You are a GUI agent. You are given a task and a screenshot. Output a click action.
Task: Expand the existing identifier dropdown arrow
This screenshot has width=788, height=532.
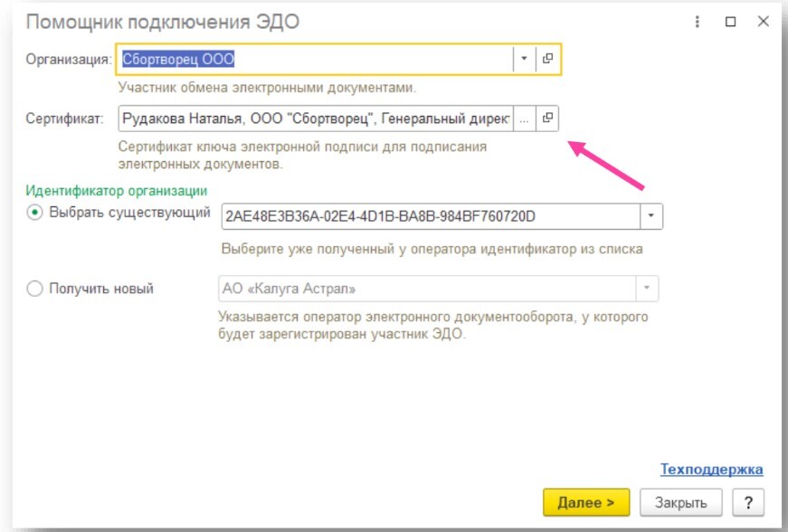click(651, 216)
